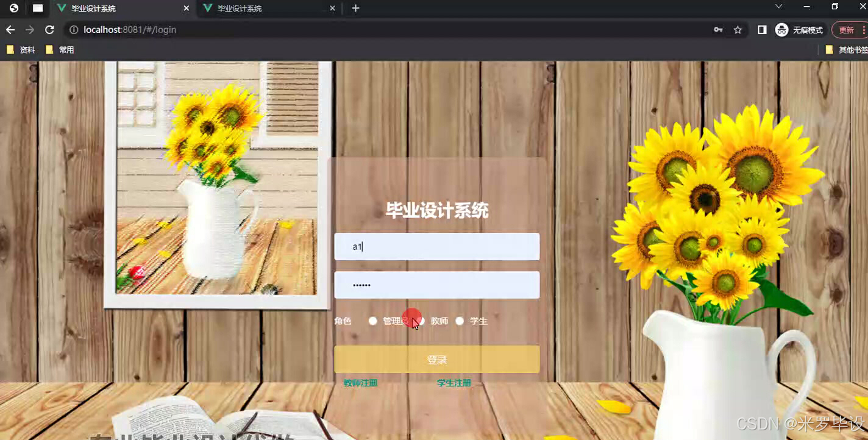This screenshot has width=868, height=440.
Task: Click the page refresh icon
Action: [x=49, y=29]
